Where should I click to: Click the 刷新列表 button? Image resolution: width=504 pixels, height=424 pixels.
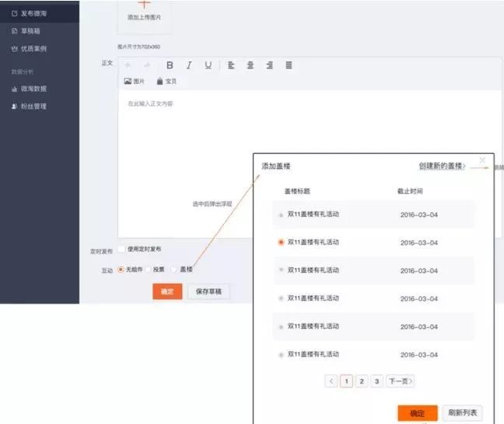tap(463, 413)
